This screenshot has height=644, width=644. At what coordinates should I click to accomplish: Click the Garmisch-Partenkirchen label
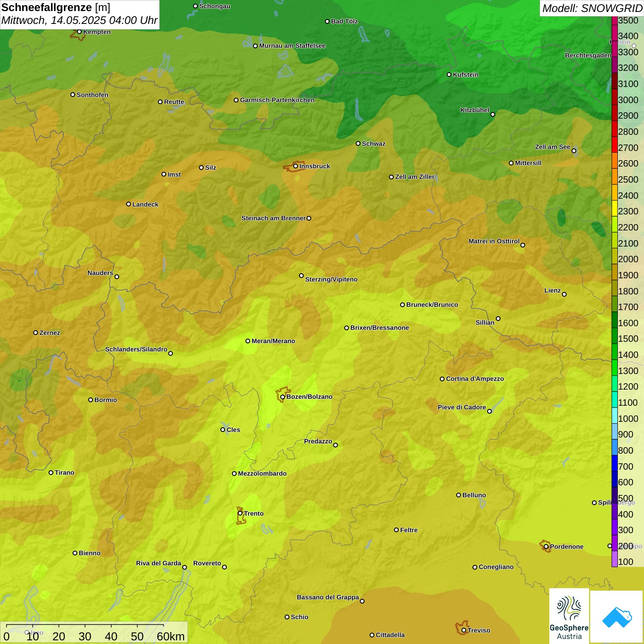(x=277, y=100)
